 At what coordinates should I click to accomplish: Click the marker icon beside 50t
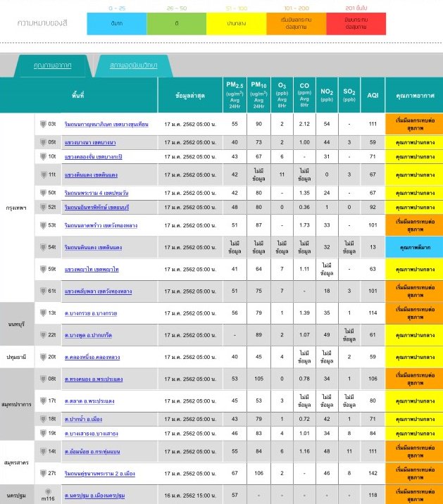click(x=43, y=193)
